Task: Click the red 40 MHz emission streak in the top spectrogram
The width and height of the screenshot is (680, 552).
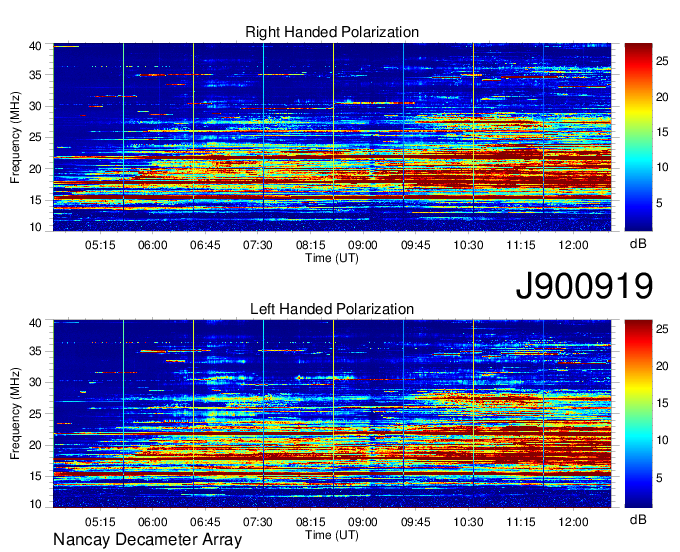Action: tap(66, 46)
